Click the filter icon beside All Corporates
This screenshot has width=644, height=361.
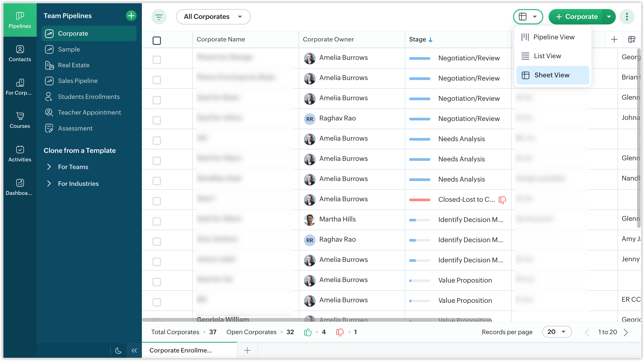tap(159, 17)
